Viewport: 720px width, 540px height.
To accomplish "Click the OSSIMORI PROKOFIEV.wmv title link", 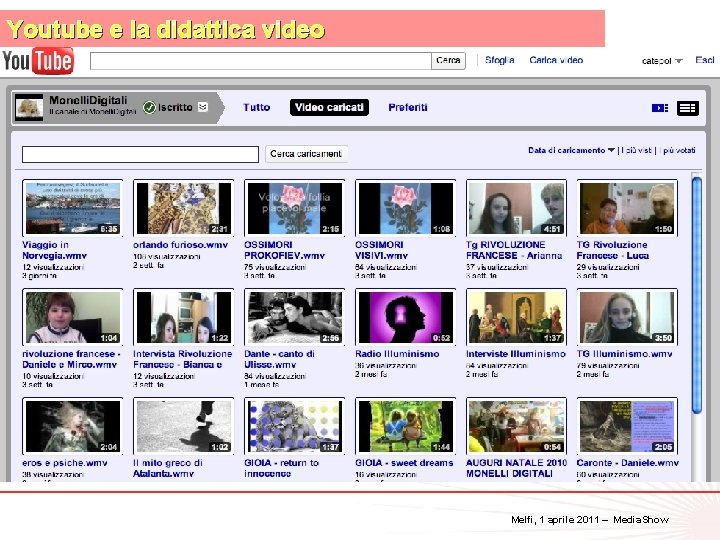I will (x=284, y=250).
